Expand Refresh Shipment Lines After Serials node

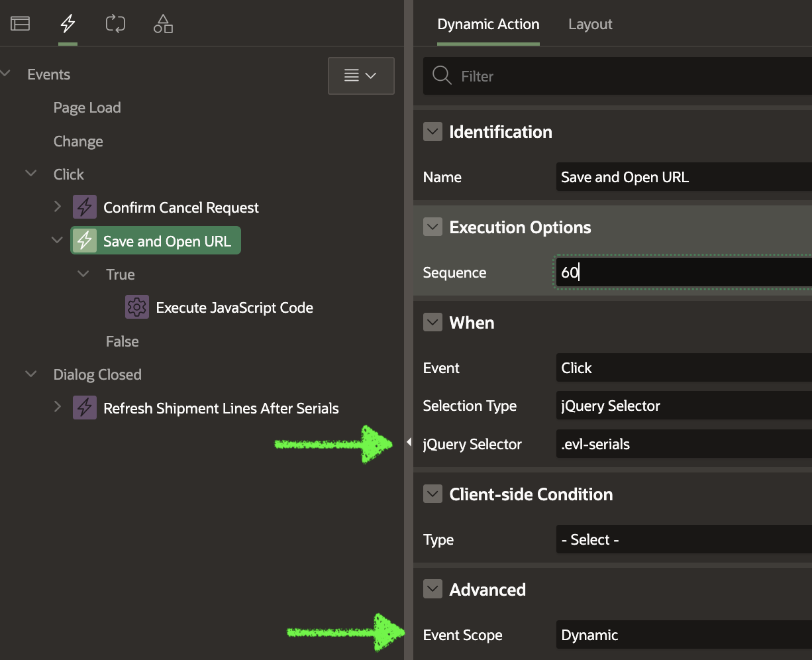click(58, 407)
